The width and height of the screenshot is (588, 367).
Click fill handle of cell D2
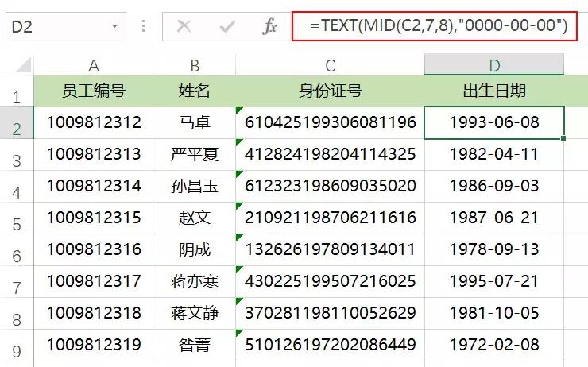pyautogui.click(x=563, y=138)
